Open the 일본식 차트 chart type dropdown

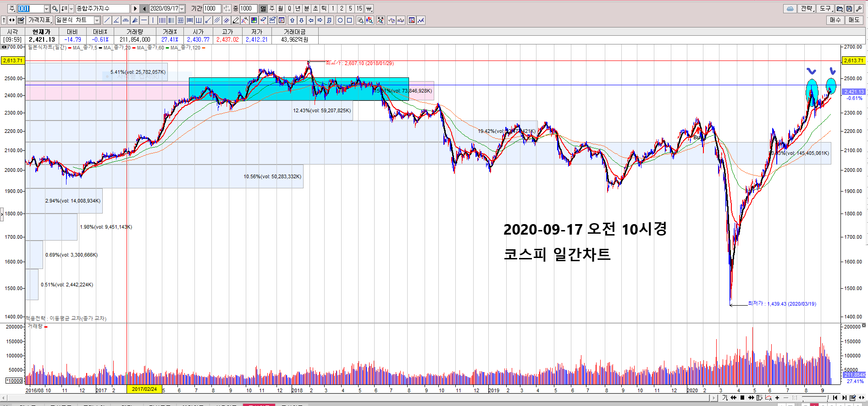pos(97,20)
